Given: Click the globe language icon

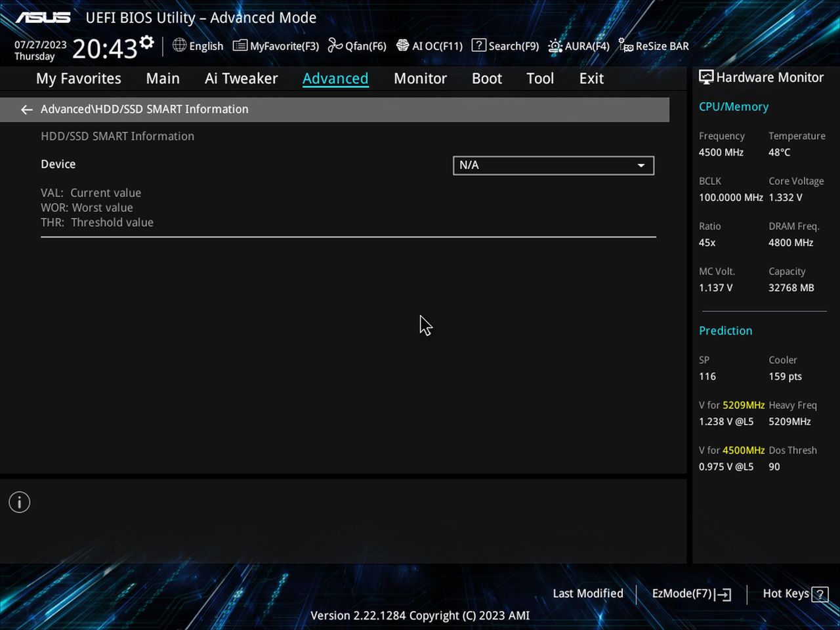Looking at the screenshot, I should coord(179,45).
